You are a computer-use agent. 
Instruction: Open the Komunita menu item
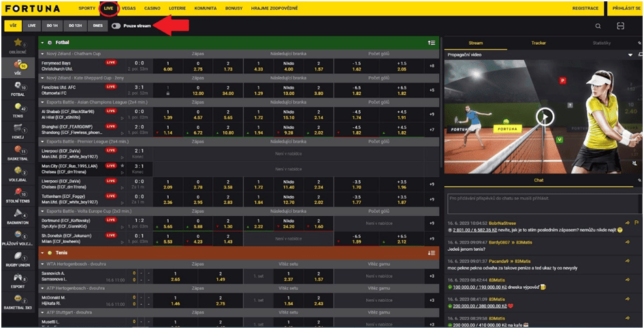click(206, 8)
